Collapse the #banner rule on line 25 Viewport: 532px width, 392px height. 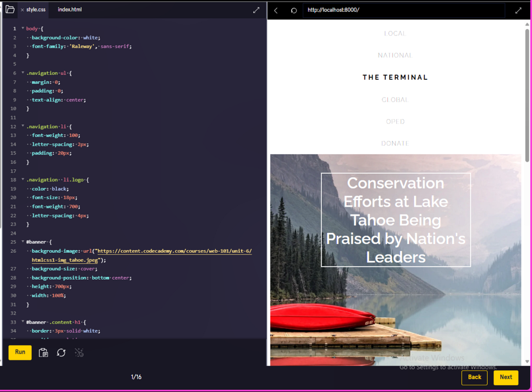(23, 242)
